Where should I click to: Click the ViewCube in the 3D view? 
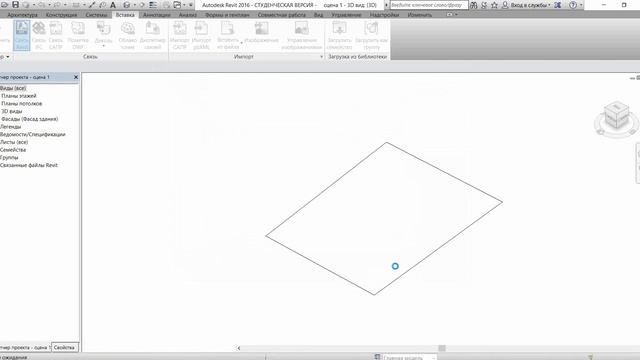[616, 116]
